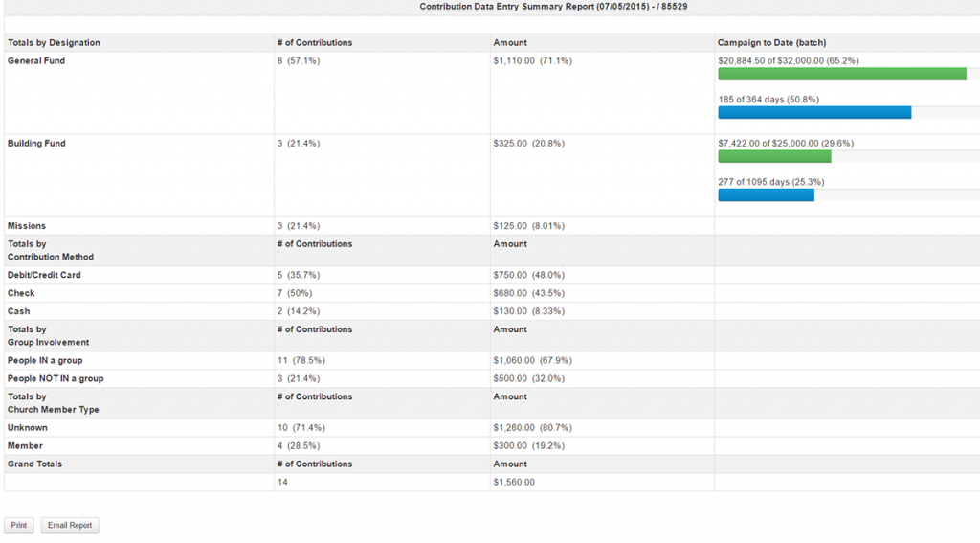Click the General Fund green contribution progress bar

tap(841, 74)
